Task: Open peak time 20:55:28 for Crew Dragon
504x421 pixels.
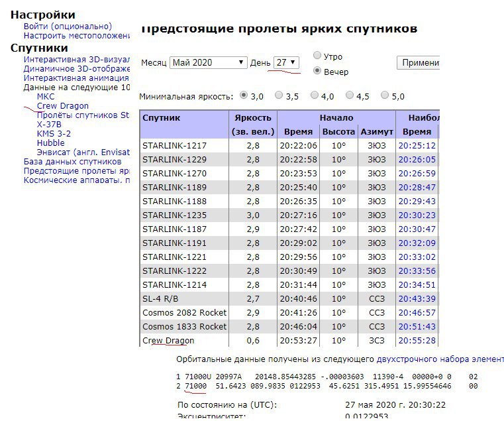Action: [417, 341]
